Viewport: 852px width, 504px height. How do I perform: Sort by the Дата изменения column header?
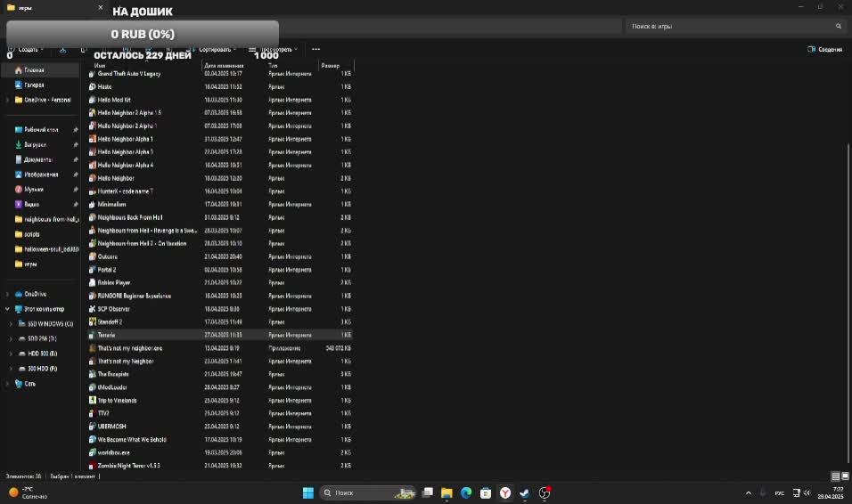(224, 66)
